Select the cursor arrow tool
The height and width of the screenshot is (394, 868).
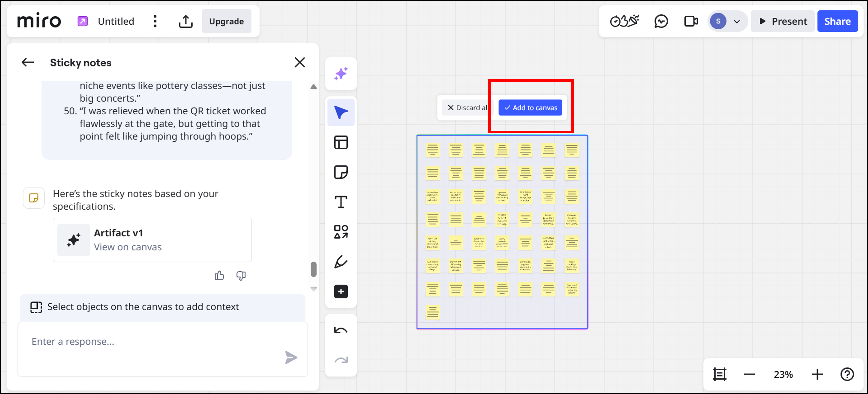coord(341,112)
